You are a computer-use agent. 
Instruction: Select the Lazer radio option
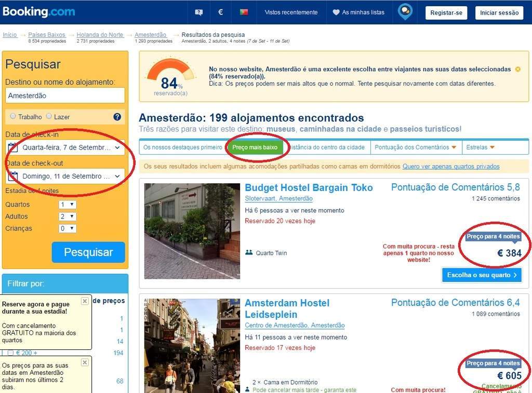(x=49, y=116)
